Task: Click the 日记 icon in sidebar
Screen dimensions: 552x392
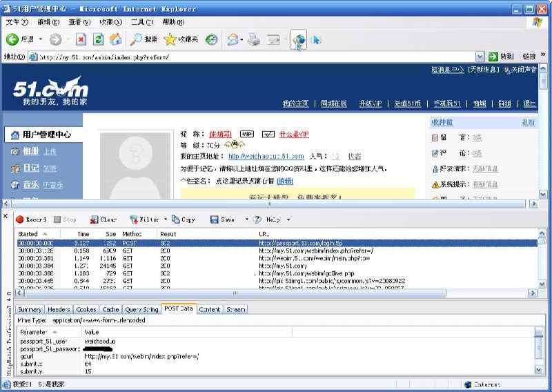Action: click(x=14, y=168)
